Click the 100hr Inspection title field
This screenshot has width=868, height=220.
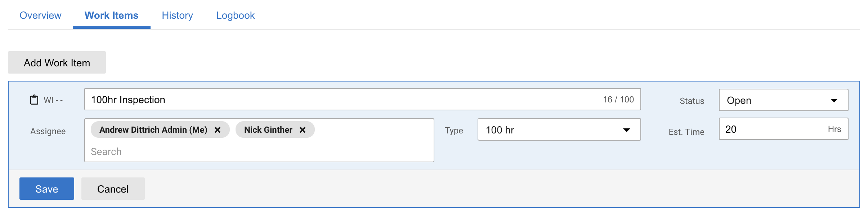tap(362, 99)
